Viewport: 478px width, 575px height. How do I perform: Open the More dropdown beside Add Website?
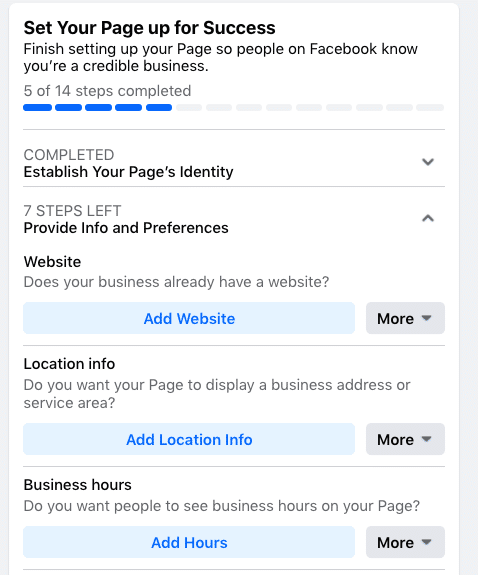pyautogui.click(x=405, y=318)
